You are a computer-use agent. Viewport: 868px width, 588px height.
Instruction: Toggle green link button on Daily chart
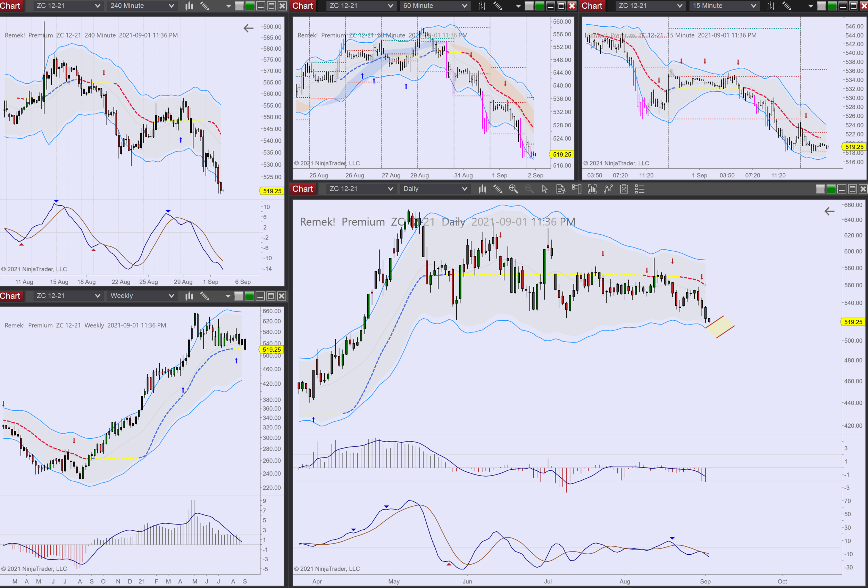831,189
